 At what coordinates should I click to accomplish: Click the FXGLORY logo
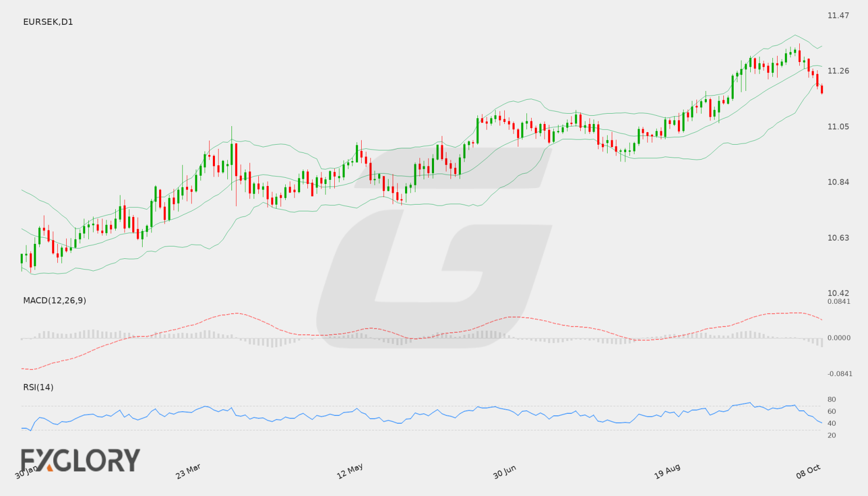(80, 460)
